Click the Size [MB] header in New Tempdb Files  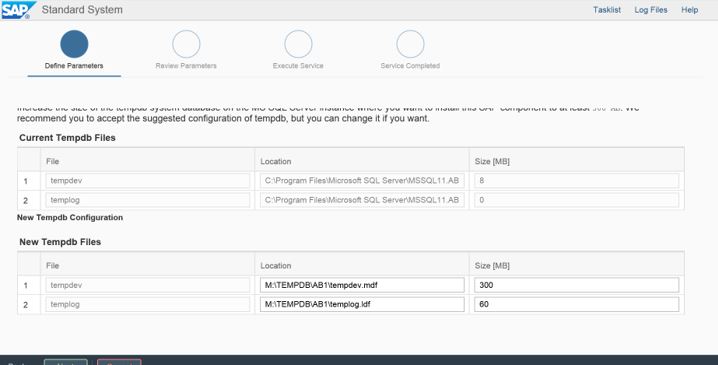coord(492,266)
